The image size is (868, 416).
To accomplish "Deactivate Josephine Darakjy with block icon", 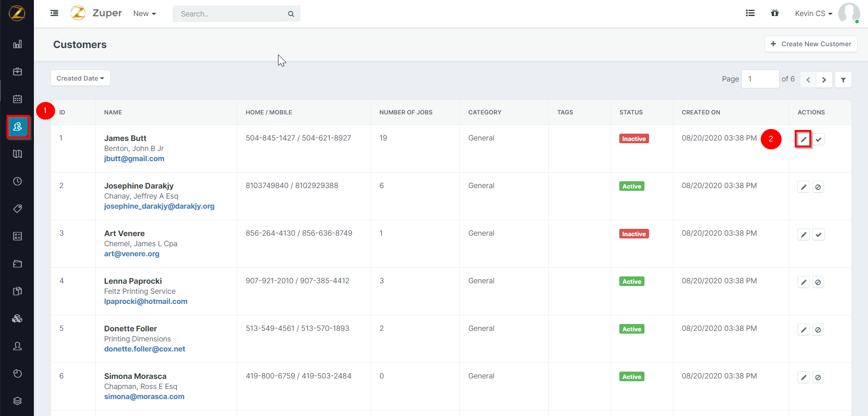I will click(818, 187).
